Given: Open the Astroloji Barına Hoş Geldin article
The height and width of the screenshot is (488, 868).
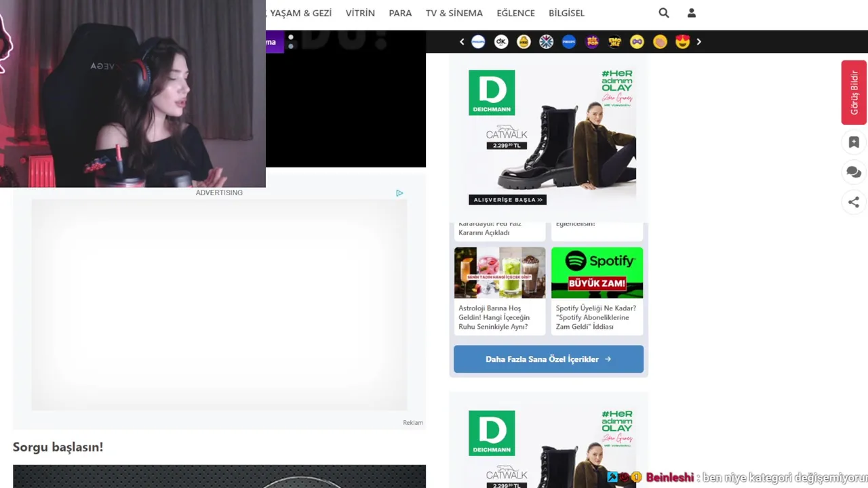Looking at the screenshot, I should pyautogui.click(x=494, y=317).
